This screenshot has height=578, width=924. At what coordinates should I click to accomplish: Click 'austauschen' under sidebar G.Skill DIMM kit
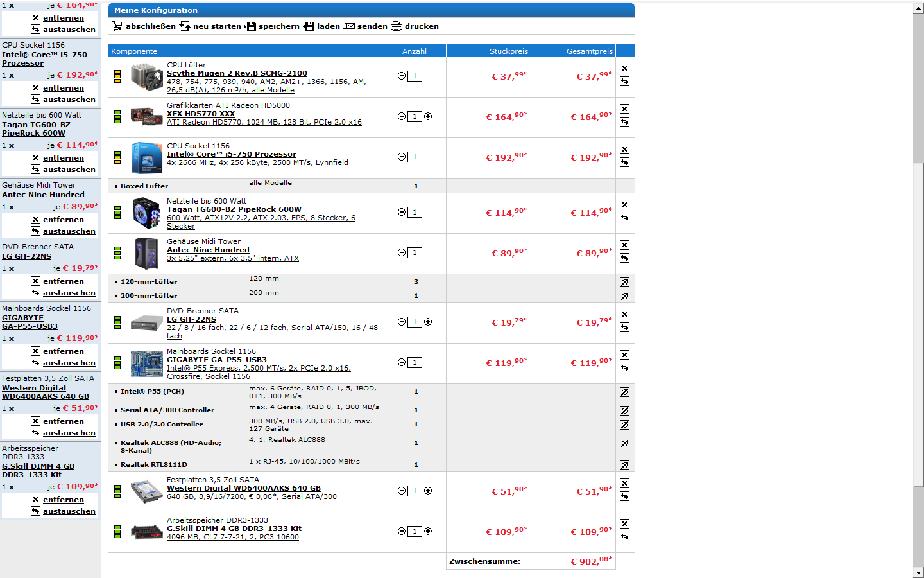point(69,511)
